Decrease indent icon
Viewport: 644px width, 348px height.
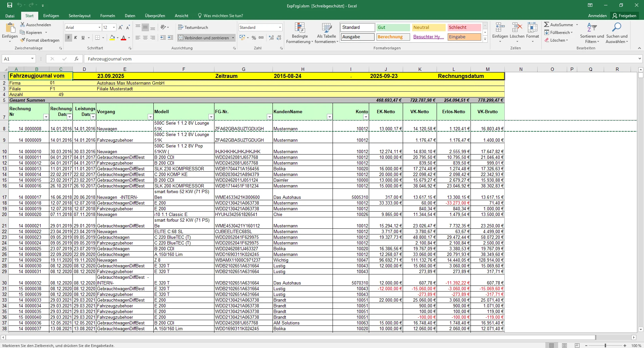pyautogui.click(x=163, y=38)
